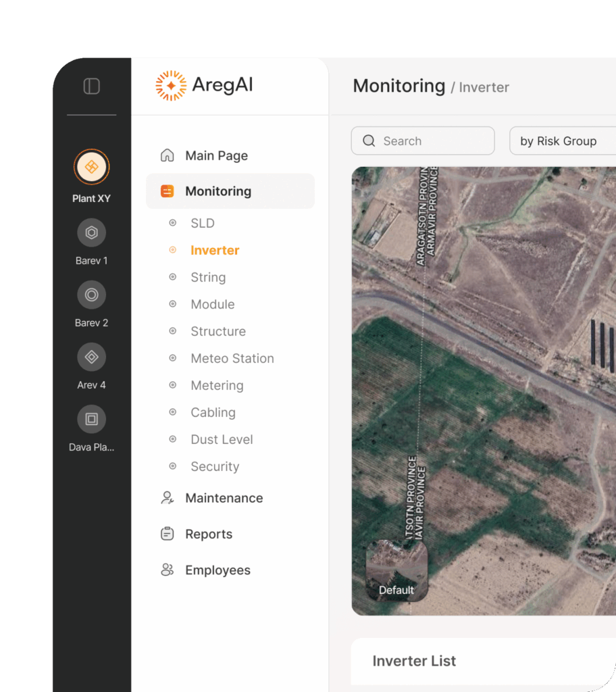
Task: Click the AregAI sun logo
Action: pos(171,86)
